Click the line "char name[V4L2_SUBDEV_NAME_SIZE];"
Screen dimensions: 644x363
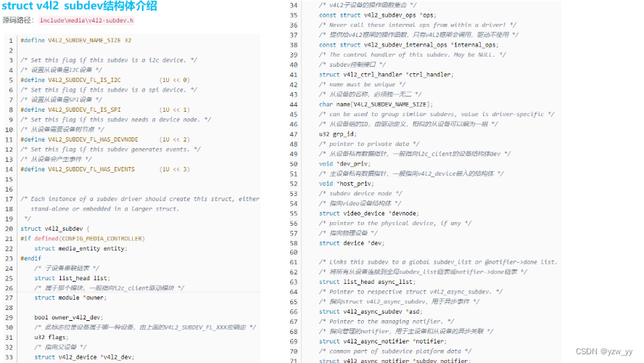[376, 105]
